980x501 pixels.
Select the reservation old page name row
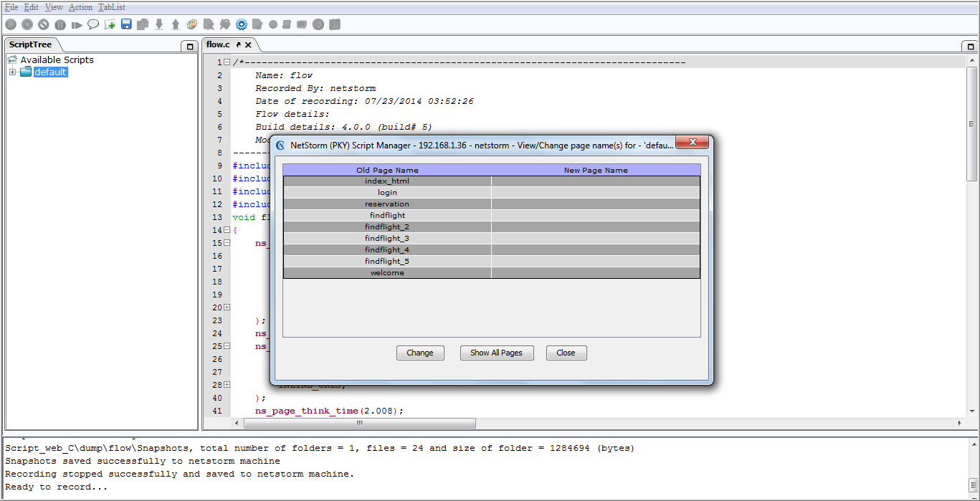[387, 204]
